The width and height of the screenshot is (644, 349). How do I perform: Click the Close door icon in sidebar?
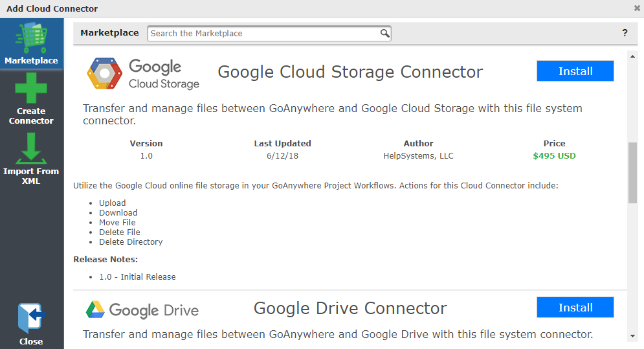[31, 319]
